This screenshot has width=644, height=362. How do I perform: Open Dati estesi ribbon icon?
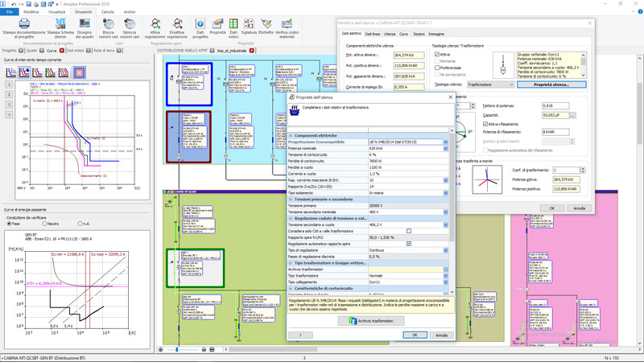pyautogui.click(x=233, y=24)
